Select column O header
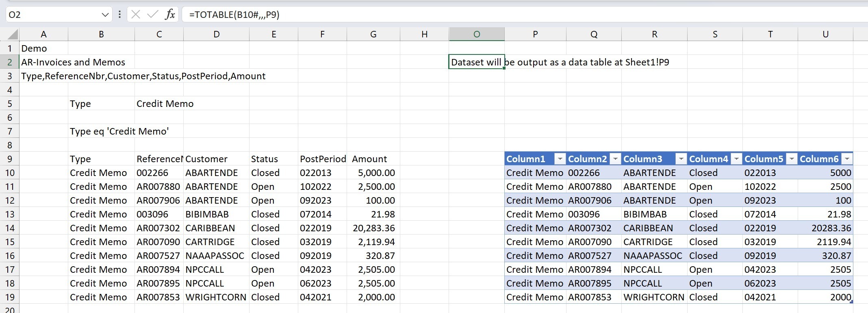 tap(477, 34)
